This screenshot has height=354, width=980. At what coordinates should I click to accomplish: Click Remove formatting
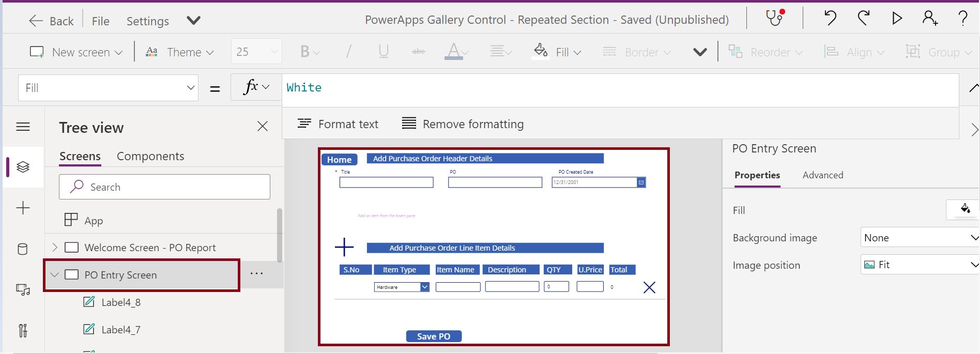tap(463, 124)
